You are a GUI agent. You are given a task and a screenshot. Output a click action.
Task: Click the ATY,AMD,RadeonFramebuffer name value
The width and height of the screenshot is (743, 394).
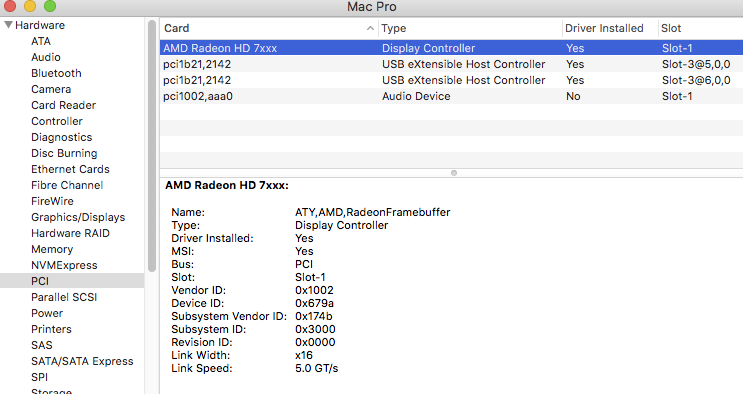click(x=372, y=212)
